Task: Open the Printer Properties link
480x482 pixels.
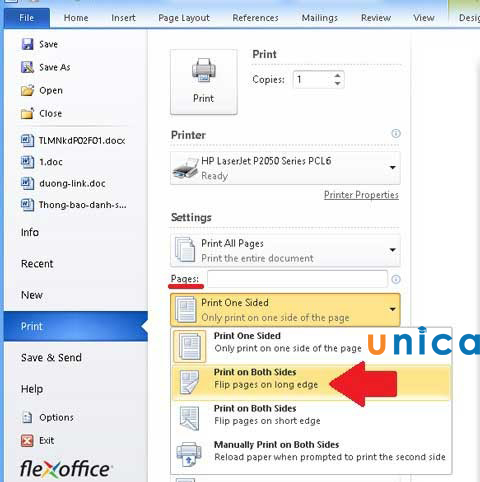Action: (x=361, y=195)
